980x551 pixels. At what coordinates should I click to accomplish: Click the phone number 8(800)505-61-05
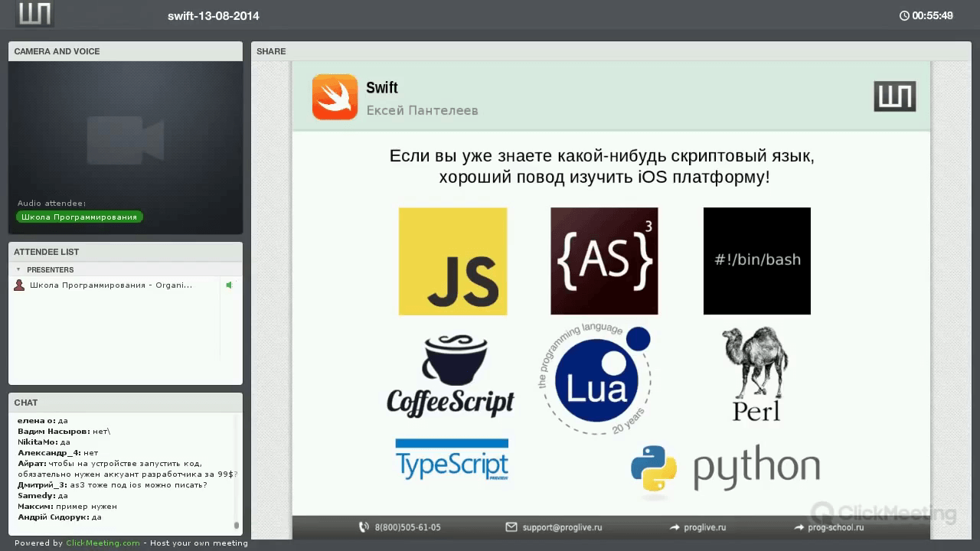[407, 527]
